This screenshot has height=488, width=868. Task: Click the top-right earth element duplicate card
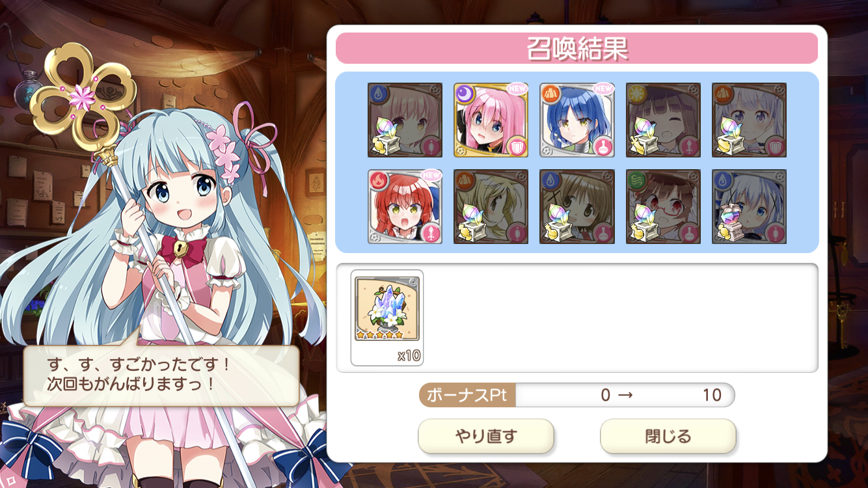749,120
